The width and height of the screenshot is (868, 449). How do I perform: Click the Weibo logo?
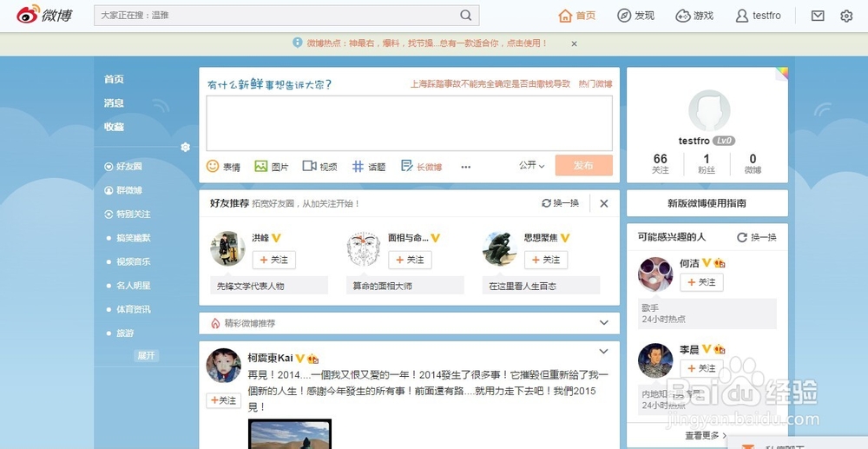(44, 15)
